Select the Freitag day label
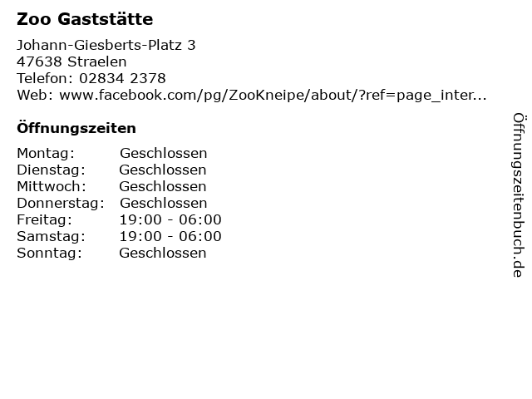The height and width of the screenshot is (399, 532). 44,219
